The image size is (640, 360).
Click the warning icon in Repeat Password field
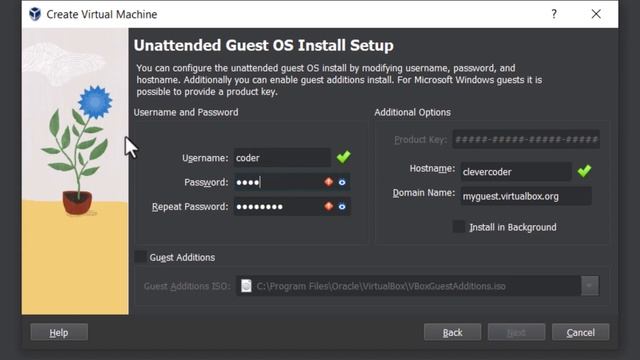329,207
